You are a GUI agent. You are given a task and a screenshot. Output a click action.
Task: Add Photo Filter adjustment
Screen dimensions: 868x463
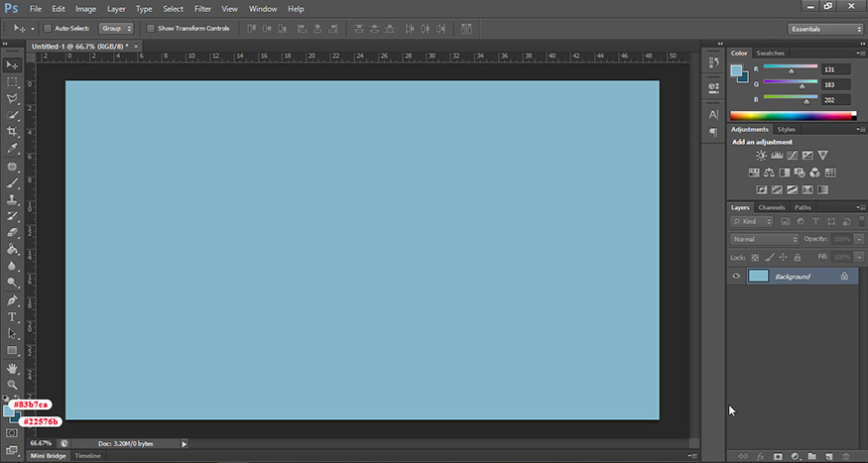click(x=800, y=173)
